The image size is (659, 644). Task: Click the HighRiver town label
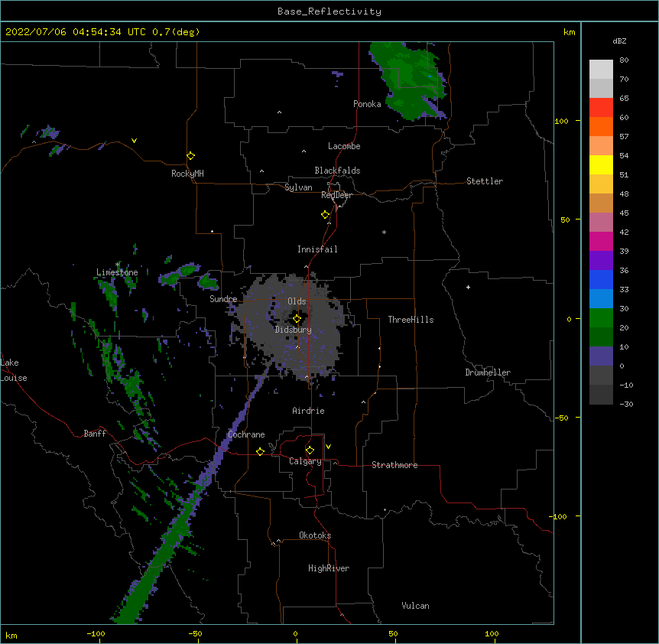pos(328,568)
